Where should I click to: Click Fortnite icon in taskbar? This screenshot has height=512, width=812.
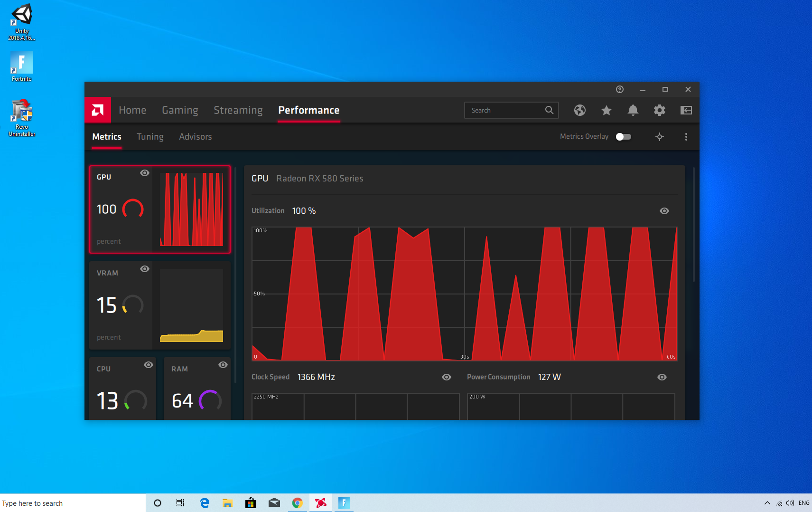pos(344,503)
